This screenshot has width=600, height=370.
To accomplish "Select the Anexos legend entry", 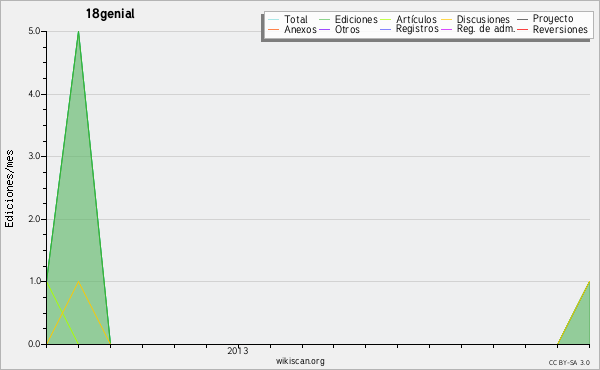I will [x=300, y=29].
